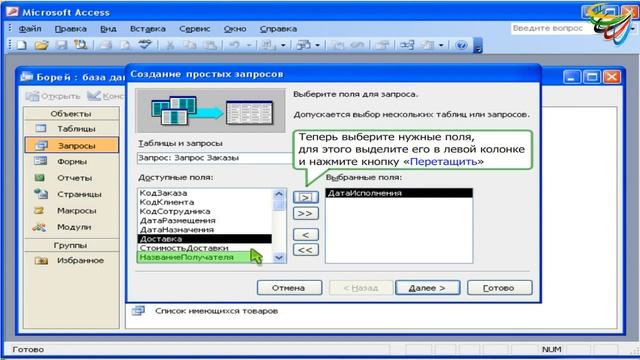Select Модули in the Objects pane
The image size is (640, 360).
click(71, 227)
